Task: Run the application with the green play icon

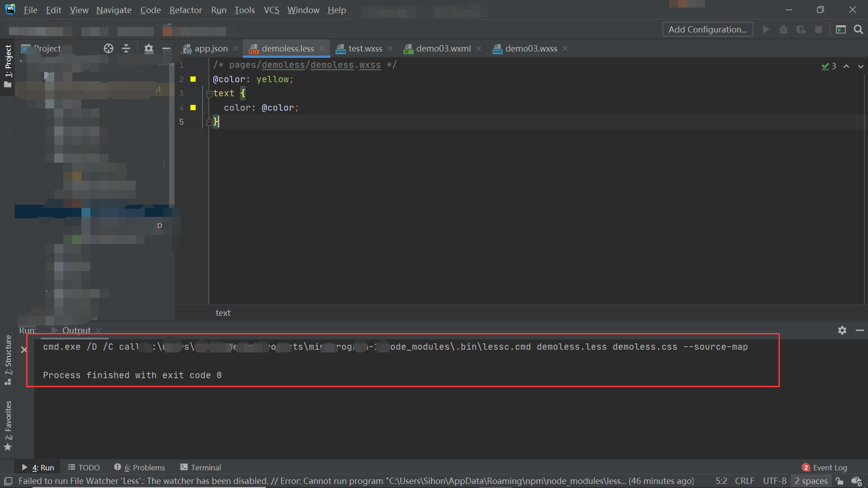Action: click(766, 29)
